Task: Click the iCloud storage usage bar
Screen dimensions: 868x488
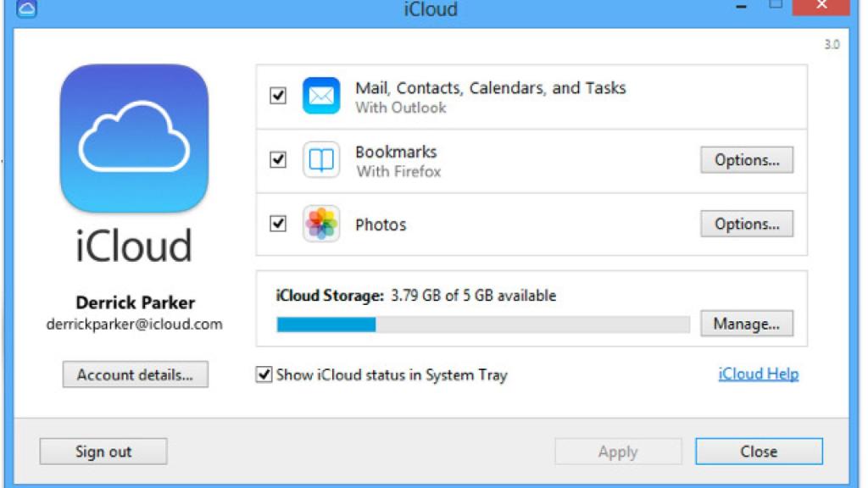Action: pos(481,323)
